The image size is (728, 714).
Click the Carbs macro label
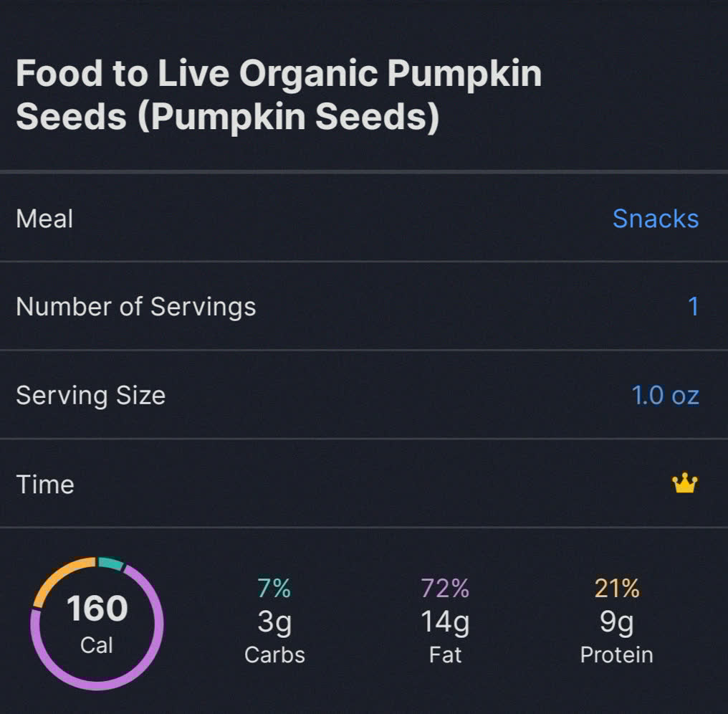coord(274,654)
